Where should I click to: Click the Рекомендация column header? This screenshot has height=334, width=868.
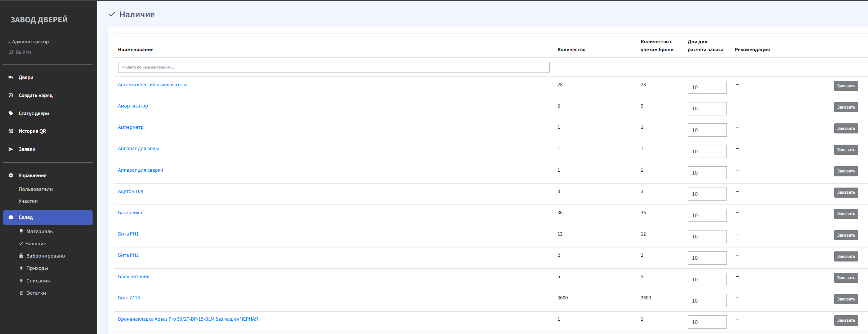tap(752, 49)
